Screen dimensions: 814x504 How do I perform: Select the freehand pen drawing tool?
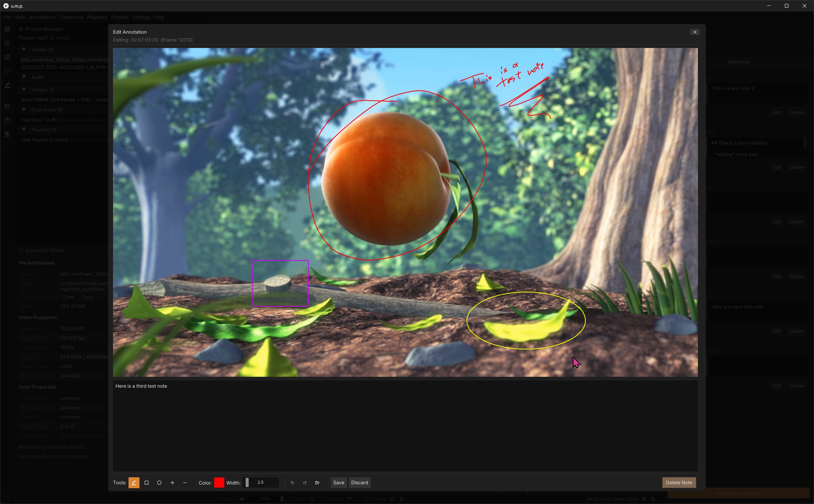(x=134, y=482)
